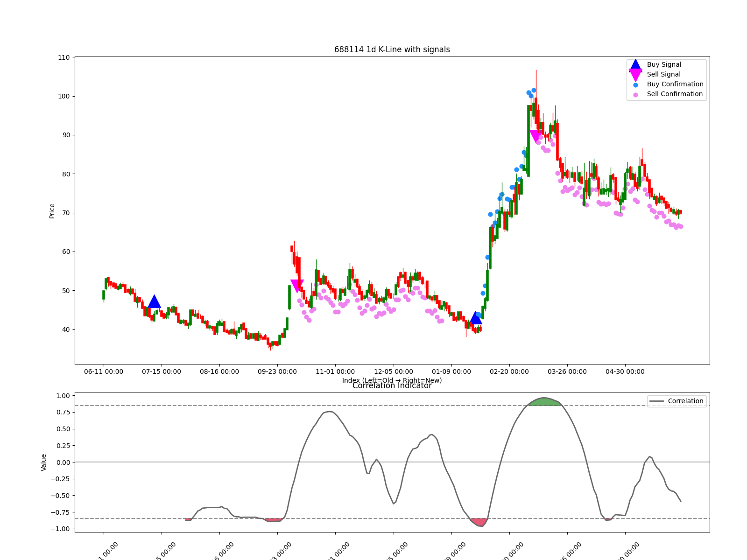
Task: Click the '08-16 00:00' date tick label
Action: coord(219,372)
